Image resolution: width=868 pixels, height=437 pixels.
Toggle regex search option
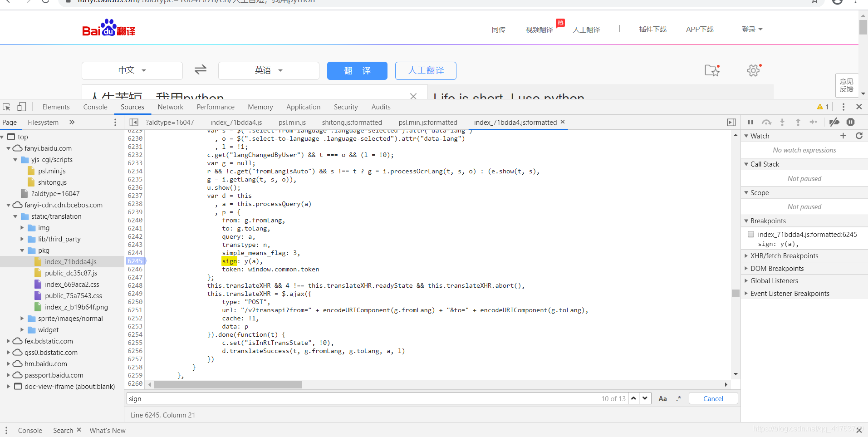[678, 399]
